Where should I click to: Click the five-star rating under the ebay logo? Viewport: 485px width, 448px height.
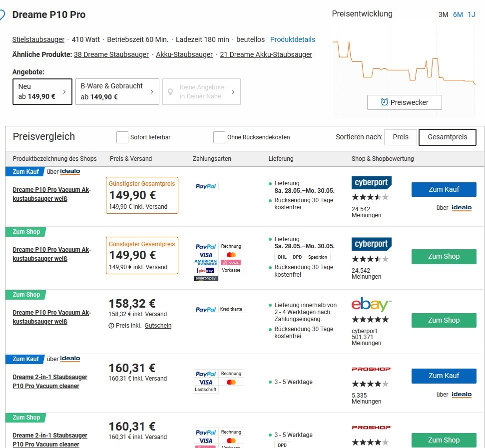[370, 319]
